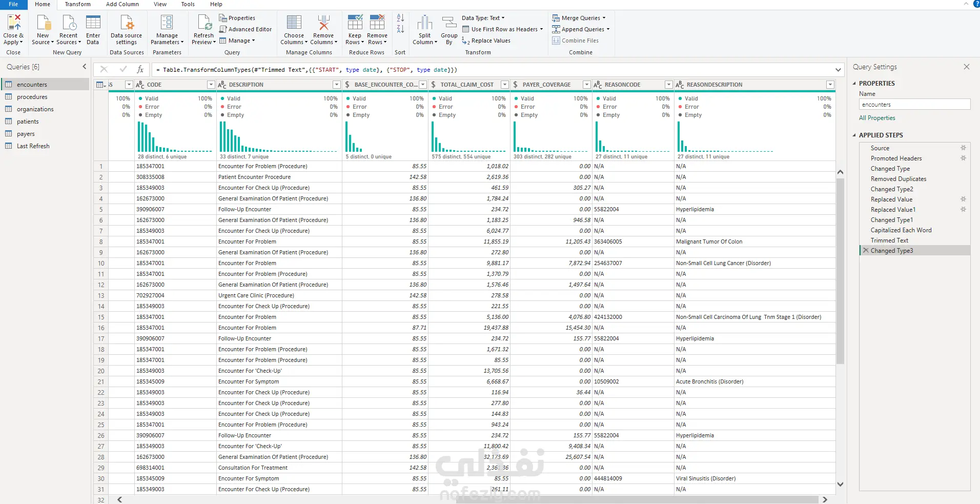The height and width of the screenshot is (504, 980).
Task: Open the Advanced Editor
Action: [245, 29]
